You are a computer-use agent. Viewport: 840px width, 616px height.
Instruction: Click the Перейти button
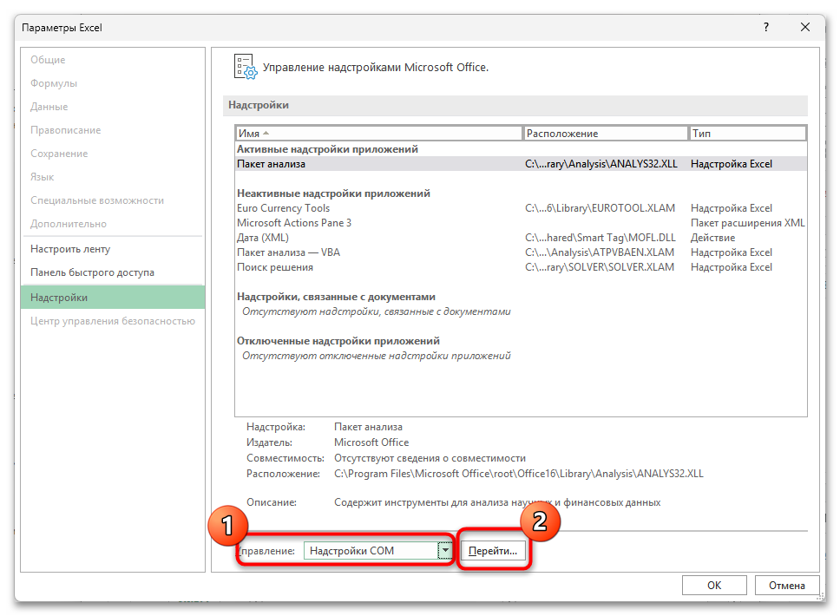click(493, 551)
